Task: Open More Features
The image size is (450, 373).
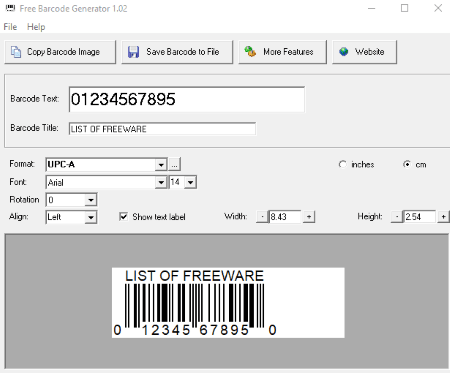Action: [283, 52]
